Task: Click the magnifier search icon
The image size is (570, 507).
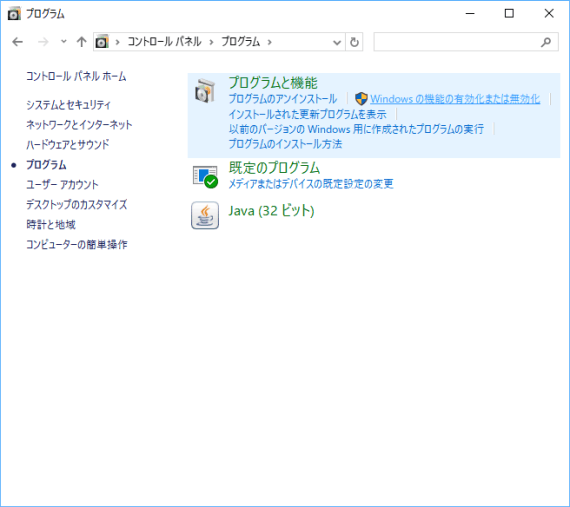Action: (x=546, y=43)
